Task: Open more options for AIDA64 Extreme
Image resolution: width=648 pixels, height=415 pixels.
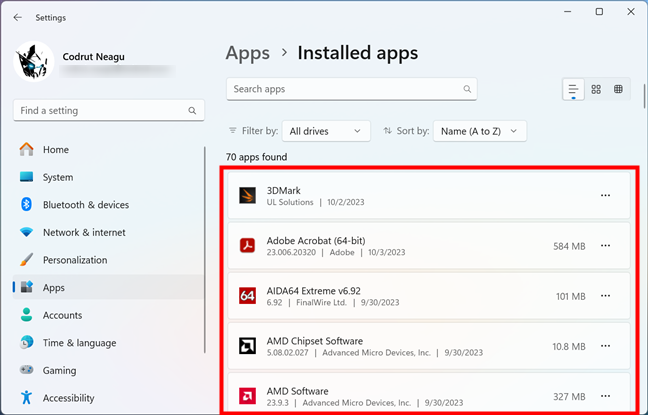Action: click(x=605, y=296)
